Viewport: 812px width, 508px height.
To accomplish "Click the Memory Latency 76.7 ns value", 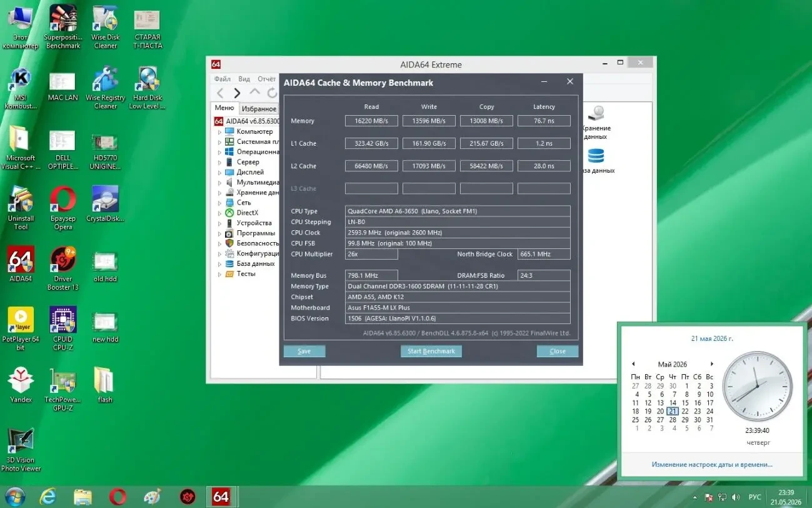I will [x=544, y=121].
